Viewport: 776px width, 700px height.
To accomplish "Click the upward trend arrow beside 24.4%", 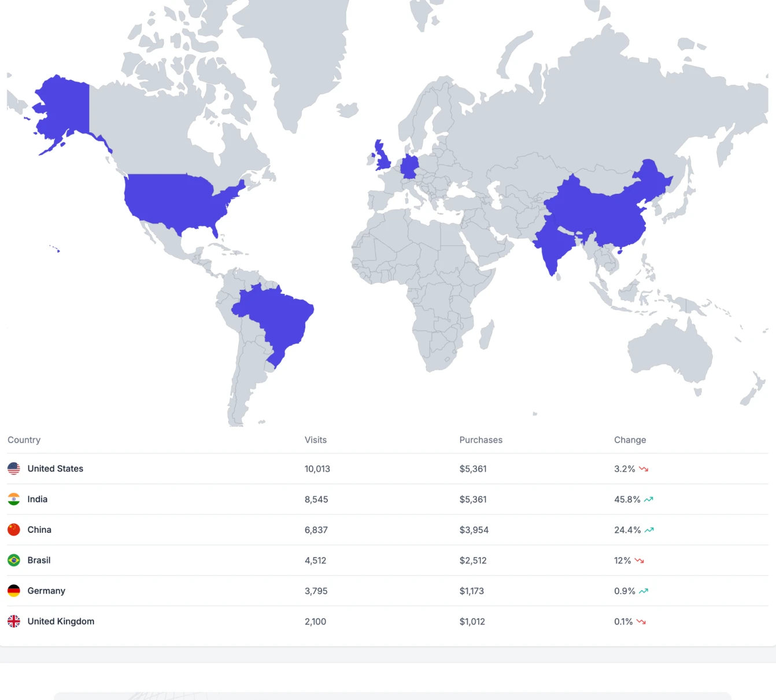I will (x=649, y=530).
